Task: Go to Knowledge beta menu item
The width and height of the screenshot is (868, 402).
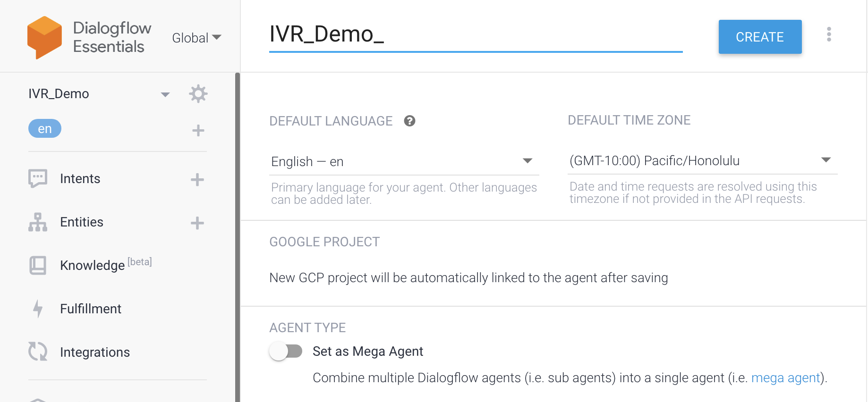Action: tap(93, 265)
